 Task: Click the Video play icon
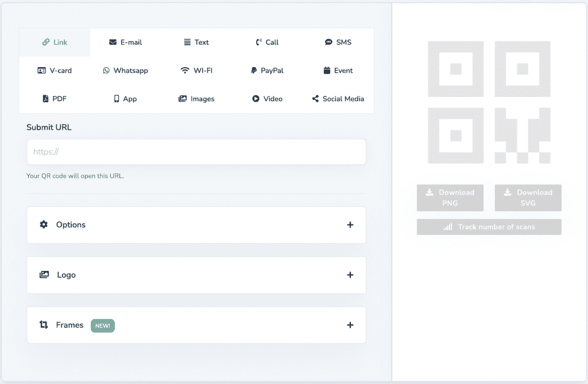[256, 99]
